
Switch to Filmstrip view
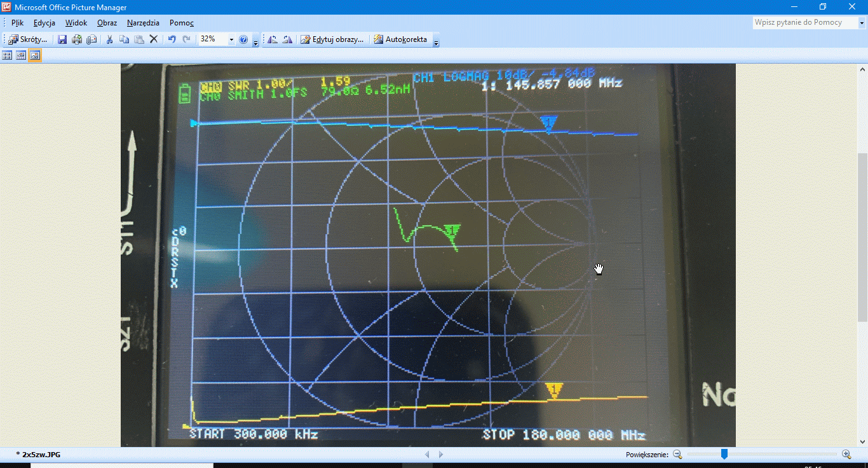click(x=21, y=55)
